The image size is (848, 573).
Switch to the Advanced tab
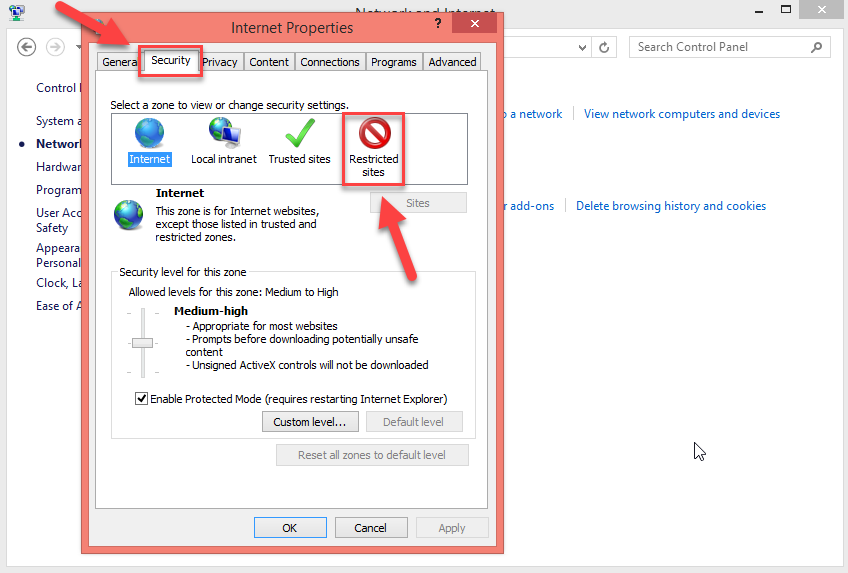click(452, 62)
